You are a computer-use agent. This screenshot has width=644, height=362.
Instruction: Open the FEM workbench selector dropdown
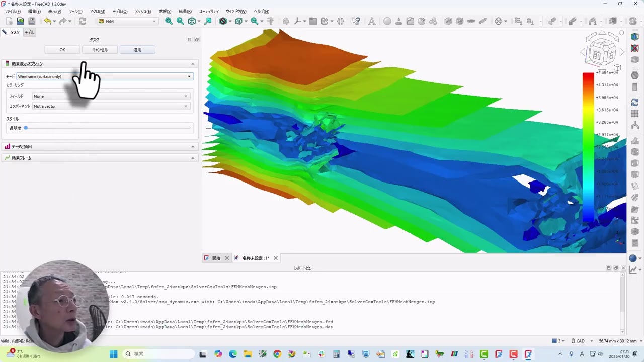[127, 21]
